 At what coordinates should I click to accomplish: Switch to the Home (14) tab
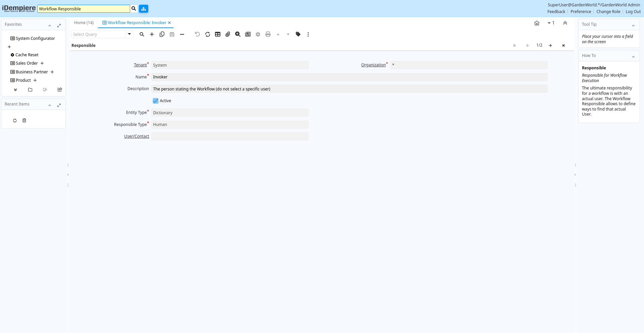(x=84, y=23)
